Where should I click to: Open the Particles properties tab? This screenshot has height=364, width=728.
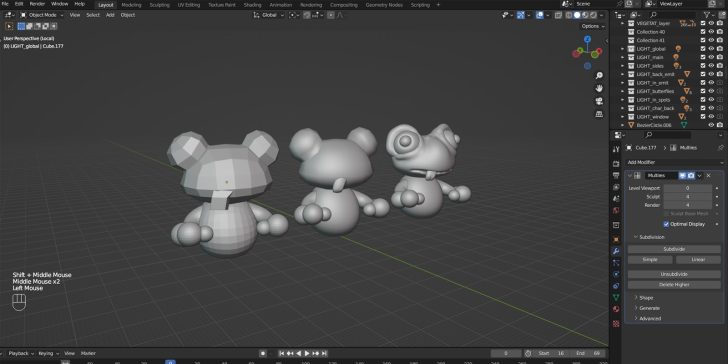pos(616,263)
